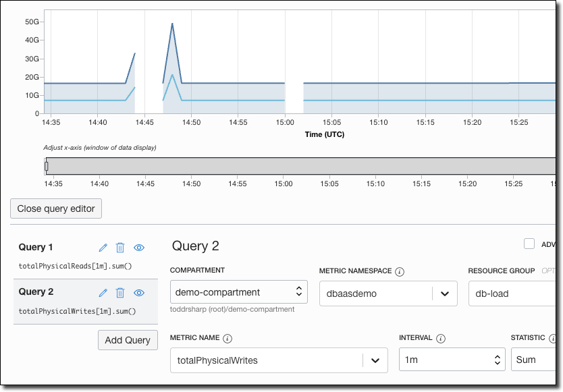This screenshot has width=563, height=392.
Task: Click the Add Query button
Action: click(128, 340)
